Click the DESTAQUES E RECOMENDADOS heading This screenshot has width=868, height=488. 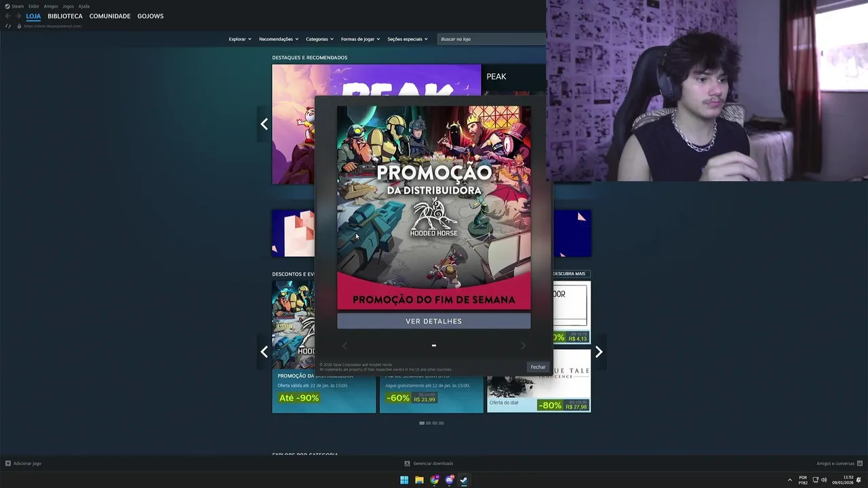[310, 58]
